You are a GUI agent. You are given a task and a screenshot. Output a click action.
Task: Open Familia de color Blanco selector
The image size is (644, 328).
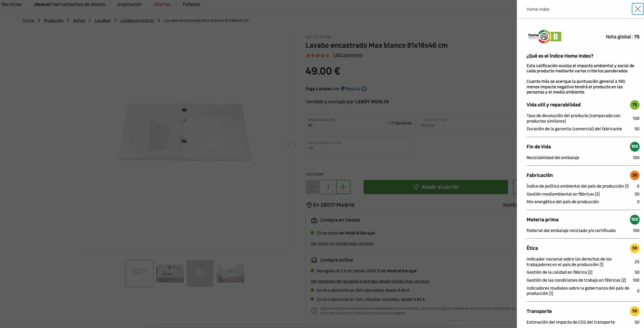[x=467, y=123]
